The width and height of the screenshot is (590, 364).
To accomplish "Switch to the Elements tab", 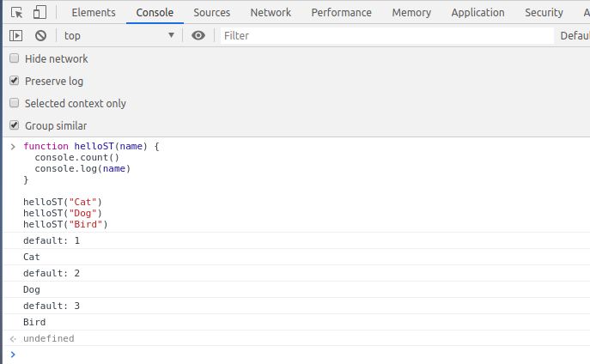I will click(94, 13).
